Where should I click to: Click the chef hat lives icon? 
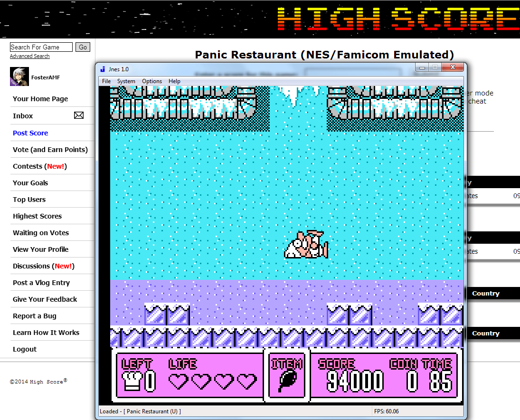tap(132, 381)
